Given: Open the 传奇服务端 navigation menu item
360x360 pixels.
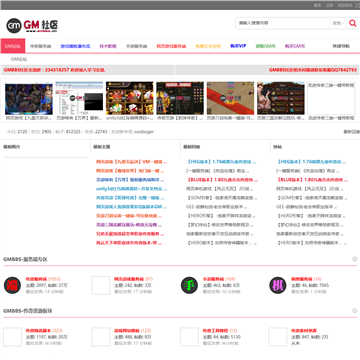Looking at the screenshot, I should pos(40,46).
